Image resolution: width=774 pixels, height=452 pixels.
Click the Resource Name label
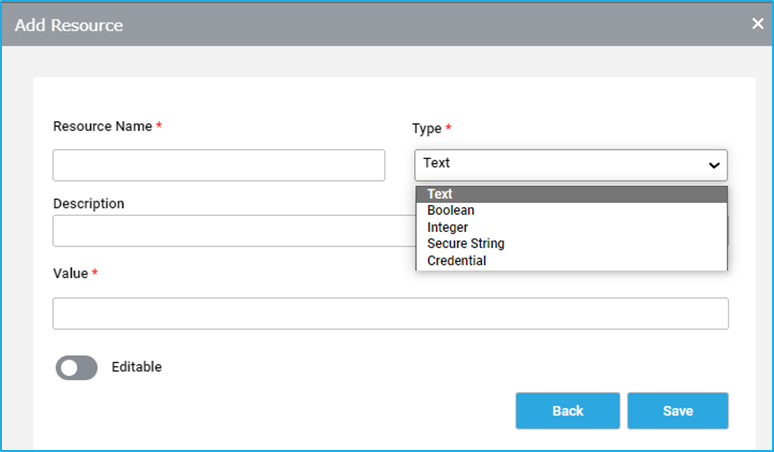pos(103,126)
